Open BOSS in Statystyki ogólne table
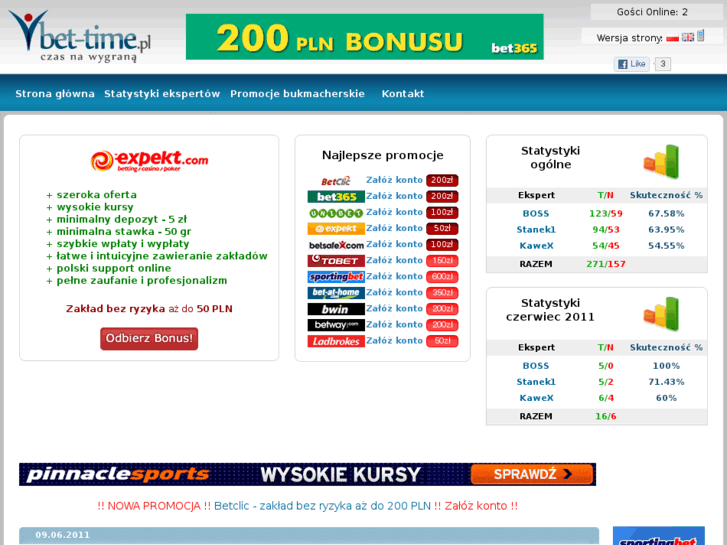 pyautogui.click(x=536, y=214)
